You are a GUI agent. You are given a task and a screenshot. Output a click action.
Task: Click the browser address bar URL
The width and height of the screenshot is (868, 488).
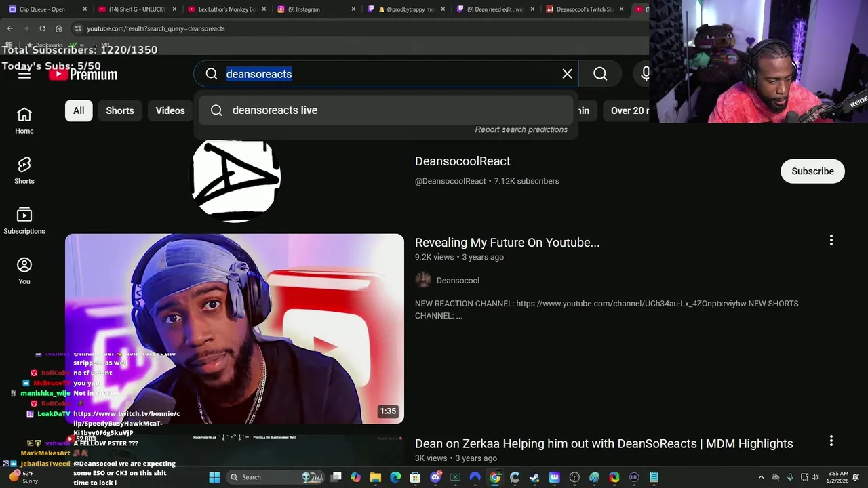tap(156, 28)
